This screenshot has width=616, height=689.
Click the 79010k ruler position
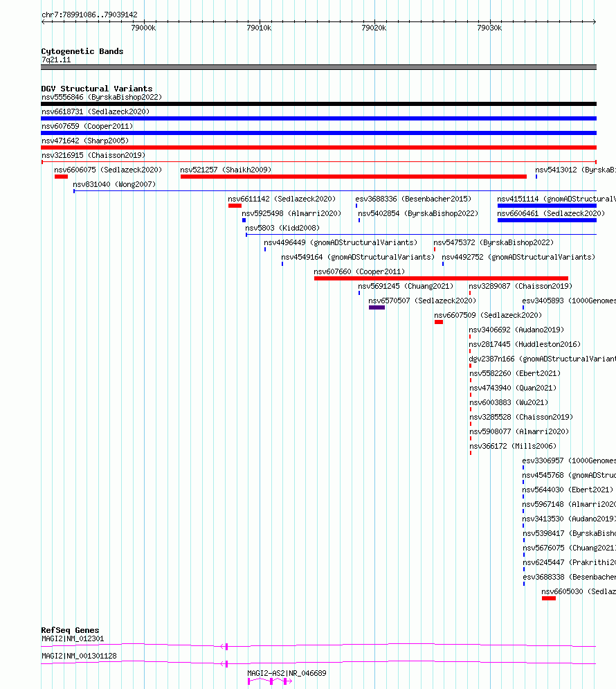[259, 28]
